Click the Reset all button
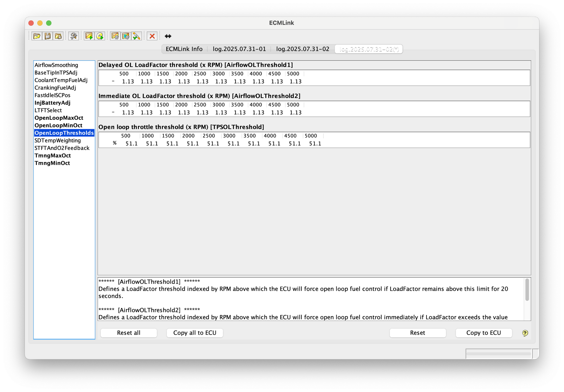Screen dimensions: 564x392 [x=129, y=333]
